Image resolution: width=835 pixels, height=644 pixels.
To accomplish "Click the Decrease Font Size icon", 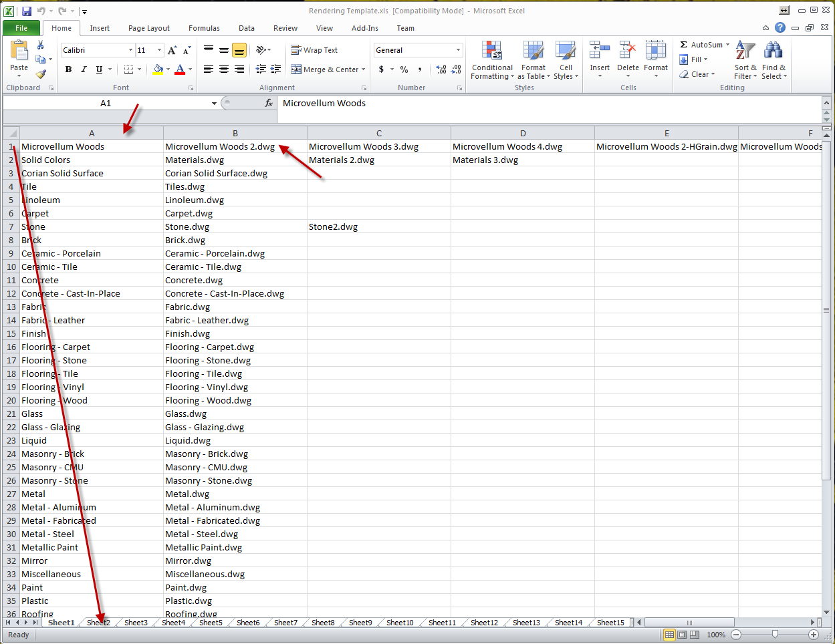I will coord(187,50).
